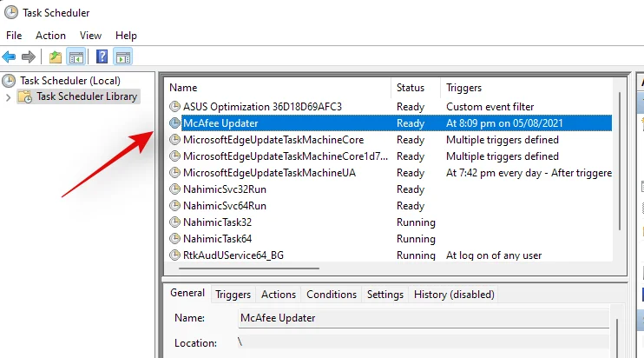The image size is (644, 358).
Task: Click the ASUS Optimization task clock icon
Action: [x=174, y=107]
